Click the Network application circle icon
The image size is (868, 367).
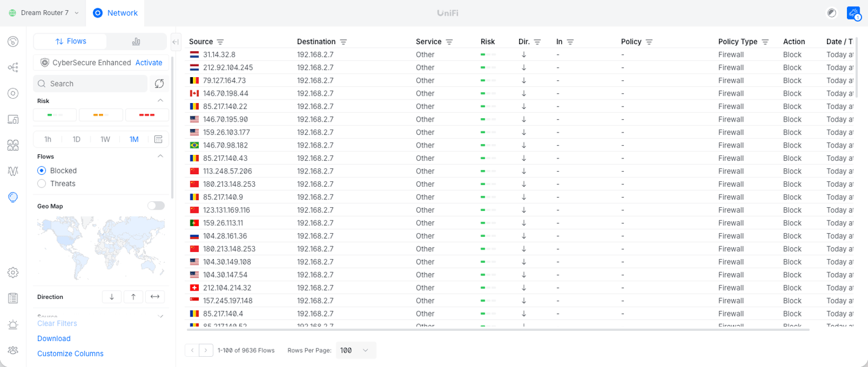[x=98, y=13]
